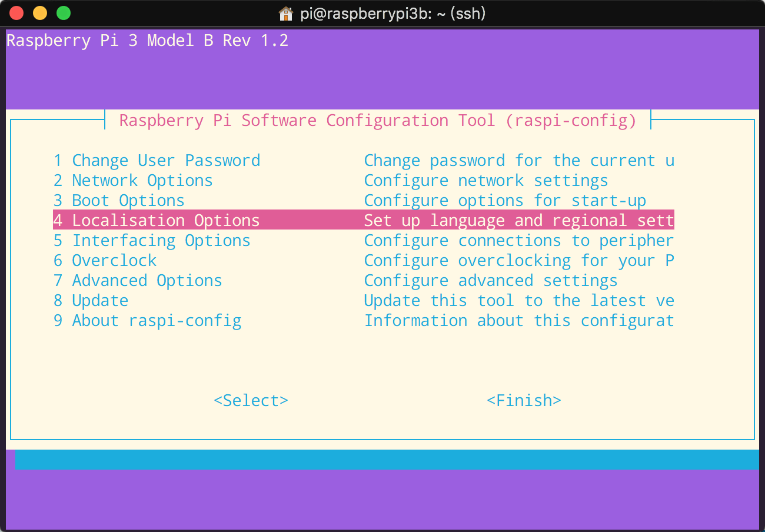Activate the <Select> button
765x532 pixels.
pyautogui.click(x=251, y=401)
